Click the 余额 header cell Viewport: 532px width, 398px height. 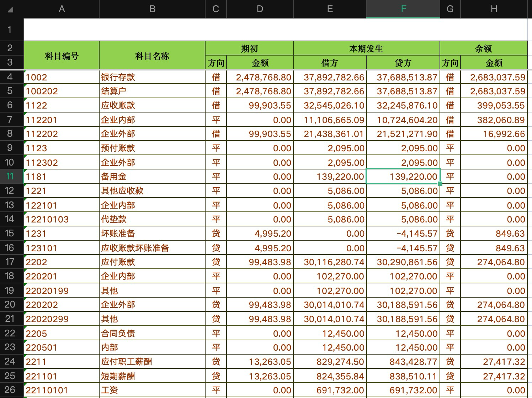click(484, 48)
